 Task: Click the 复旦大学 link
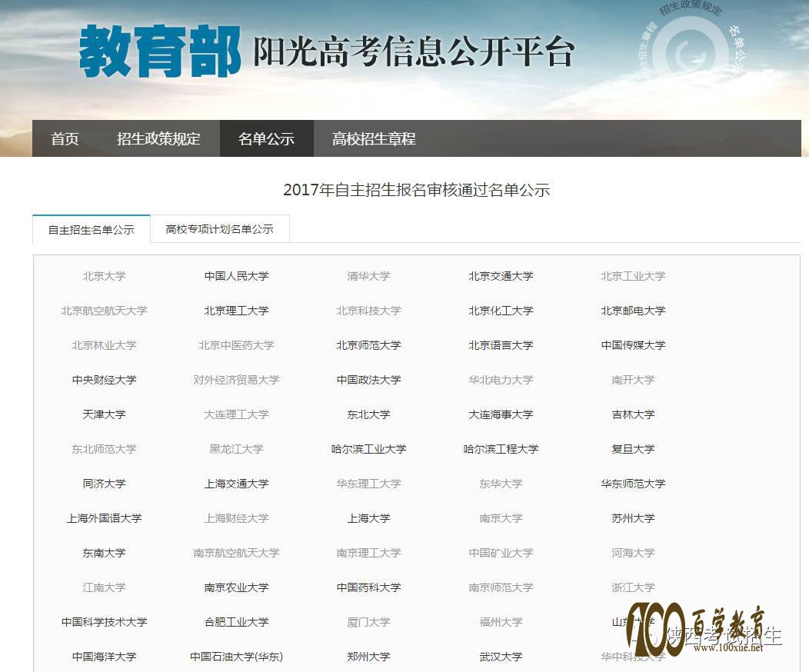click(633, 449)
